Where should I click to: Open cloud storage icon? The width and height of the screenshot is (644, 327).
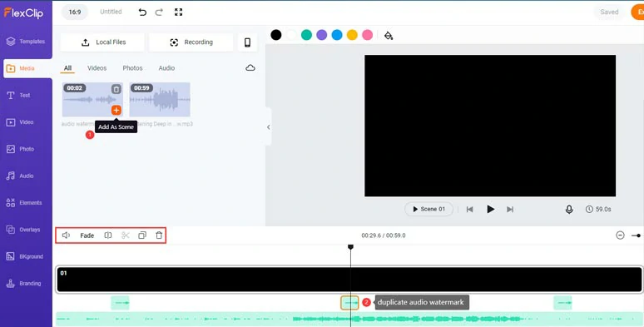250,67
